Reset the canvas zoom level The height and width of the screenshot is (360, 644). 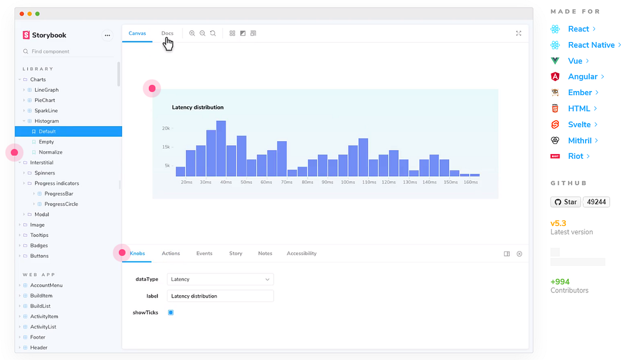[212, 33]
